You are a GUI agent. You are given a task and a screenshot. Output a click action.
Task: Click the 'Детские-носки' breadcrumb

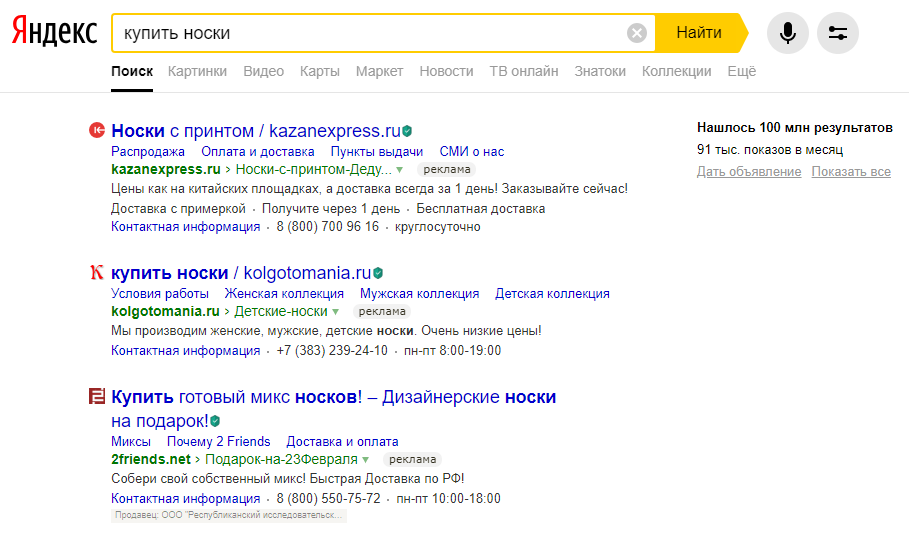point(281,311)
